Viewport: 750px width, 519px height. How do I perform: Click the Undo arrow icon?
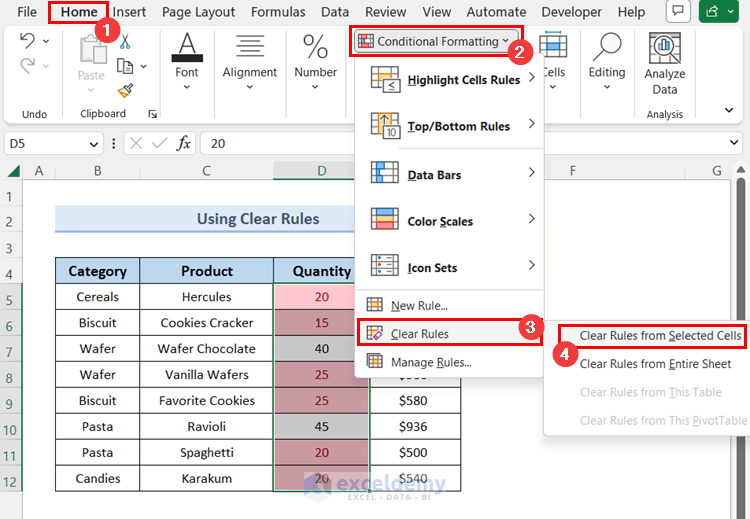click(x=27, y=41)
